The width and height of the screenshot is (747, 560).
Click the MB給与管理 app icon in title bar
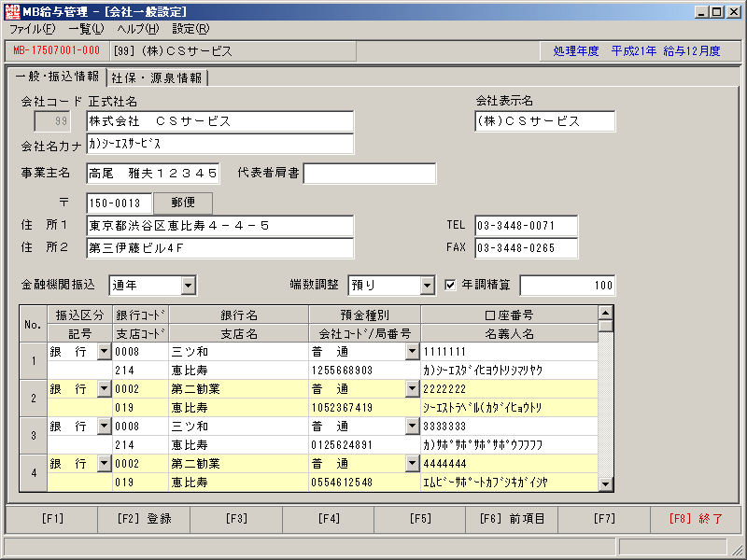12,11
